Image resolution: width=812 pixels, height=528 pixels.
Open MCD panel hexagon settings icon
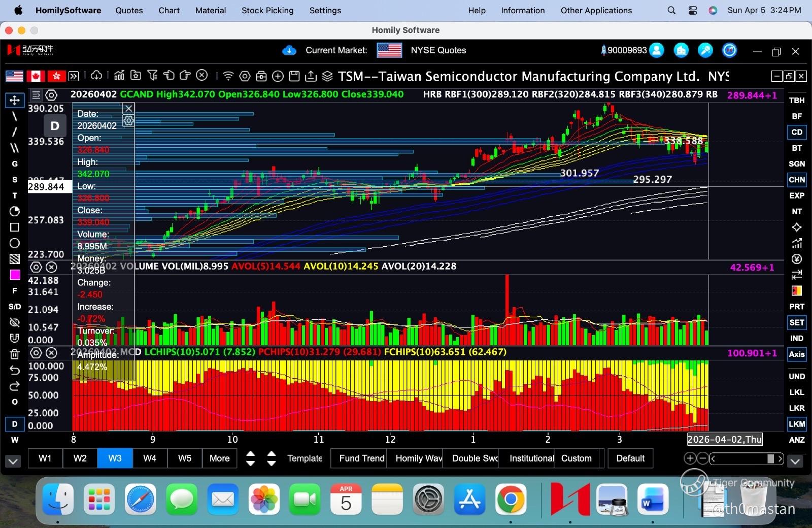(36, 353)
